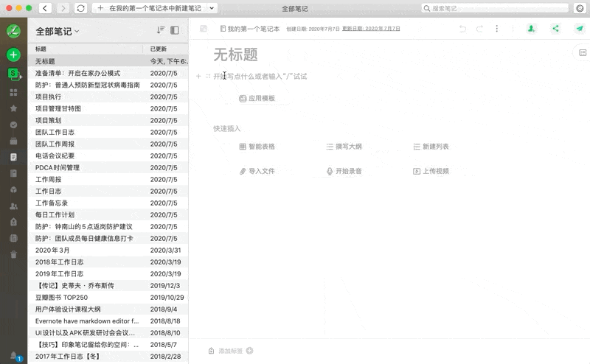The width and height of the screenshot is (590, 364).
Task: Click the 添加标签 tag field
Action: (230, 351)
